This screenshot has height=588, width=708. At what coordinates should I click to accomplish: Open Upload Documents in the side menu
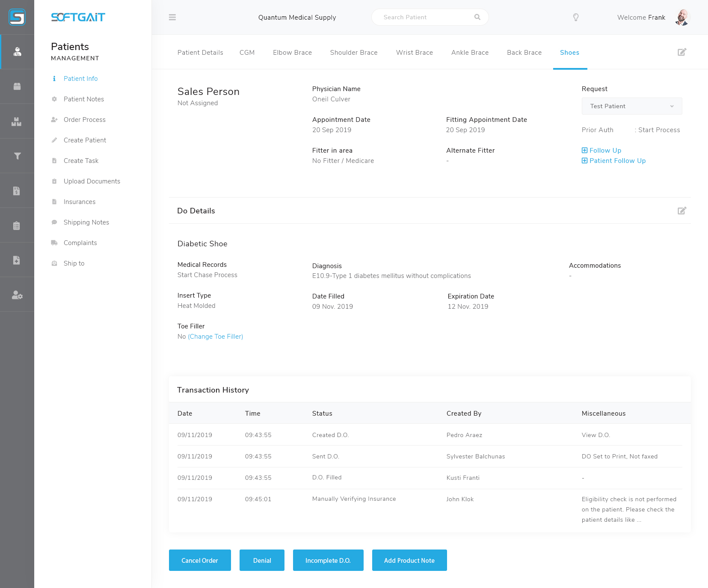click(x=92, y=181)
